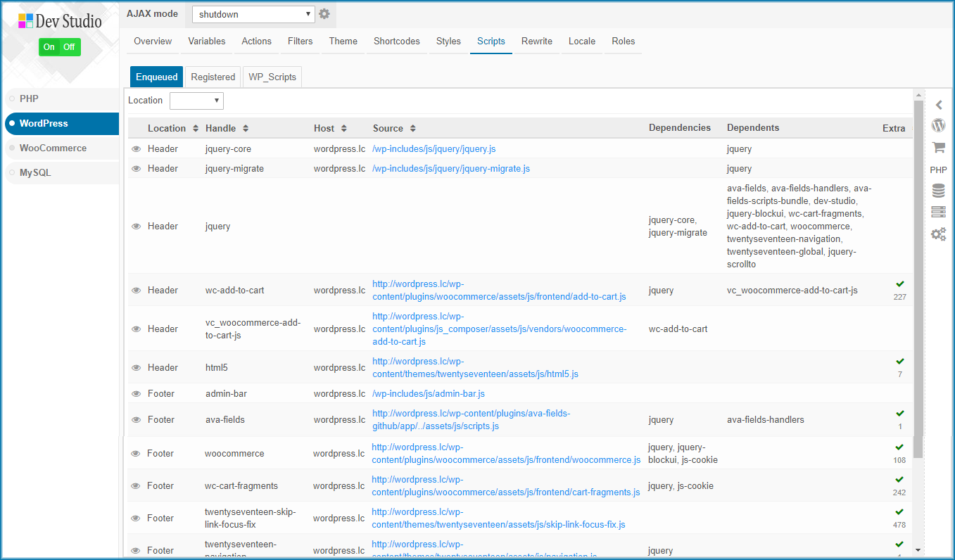Open the jquery.js source link
The image size is (955, 560).
coord(434,149)
